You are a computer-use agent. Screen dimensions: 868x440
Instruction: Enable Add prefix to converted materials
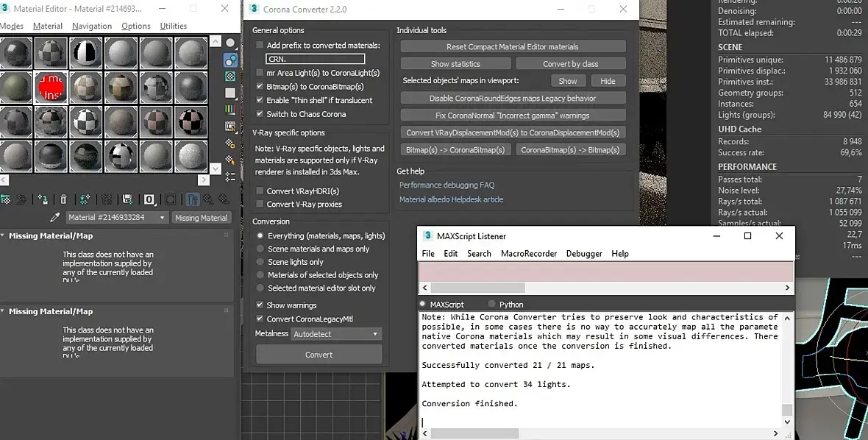[x=260, y=46]
